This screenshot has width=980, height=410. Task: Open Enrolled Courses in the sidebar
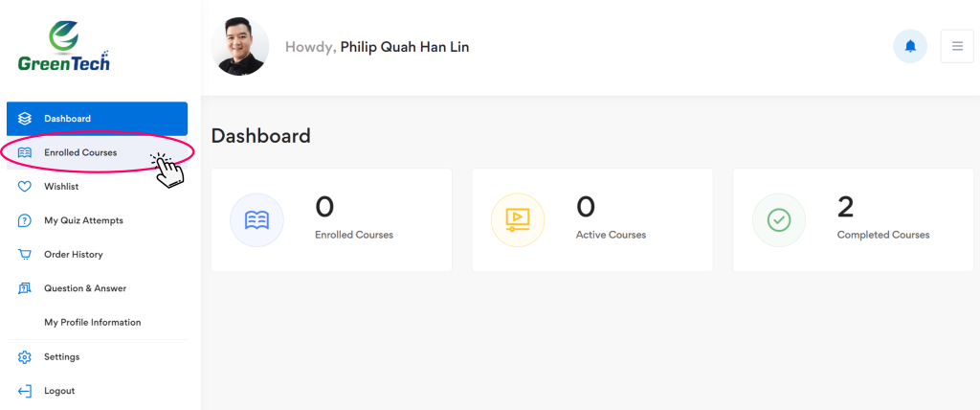click(80, 152)
